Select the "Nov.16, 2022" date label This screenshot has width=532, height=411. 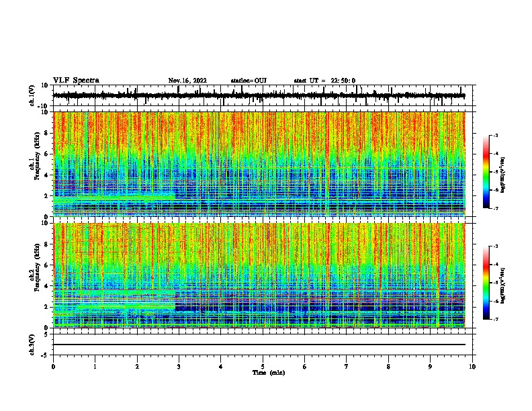187,81
